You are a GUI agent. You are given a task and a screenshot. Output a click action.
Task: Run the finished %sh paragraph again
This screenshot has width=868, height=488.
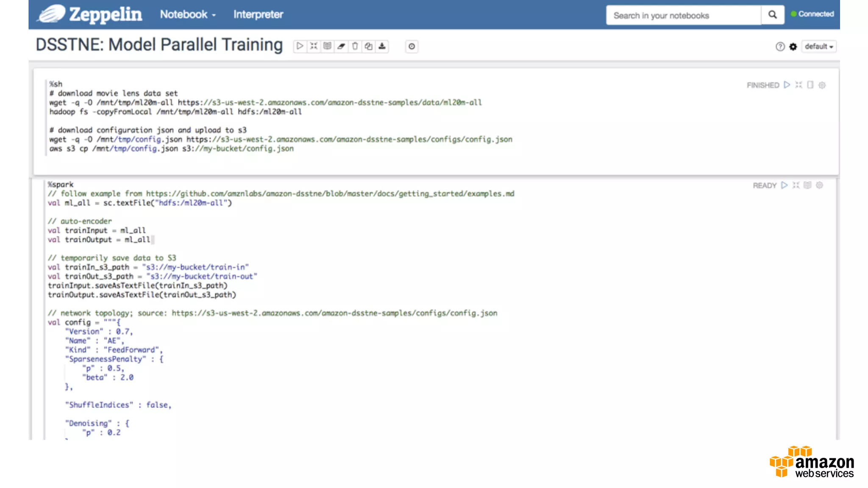pos(787,85)
